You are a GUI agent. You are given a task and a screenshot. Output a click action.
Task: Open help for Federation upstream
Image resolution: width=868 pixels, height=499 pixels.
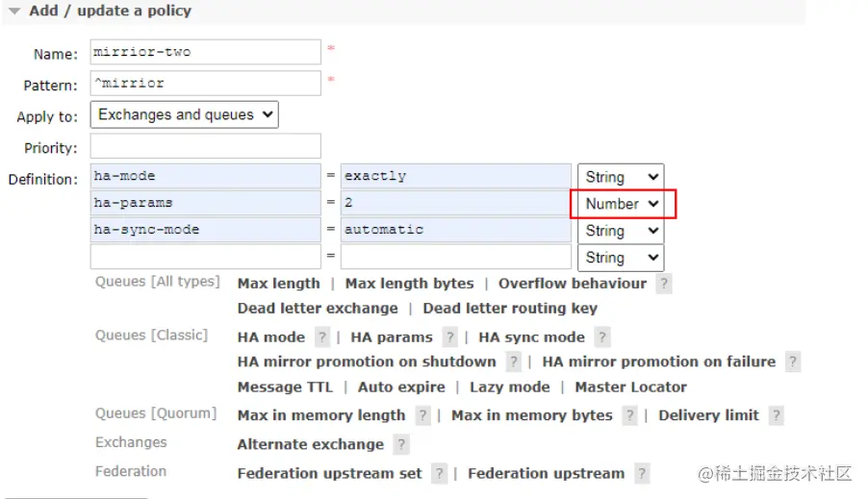click(642, 474)
